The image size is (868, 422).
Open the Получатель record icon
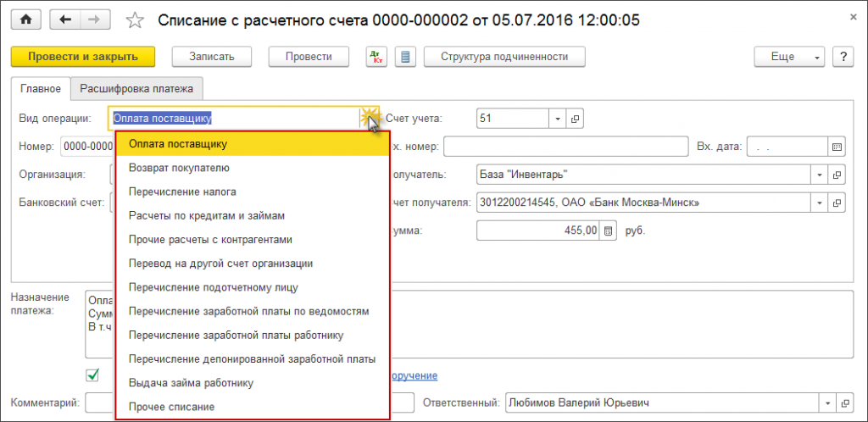(837, 175)
